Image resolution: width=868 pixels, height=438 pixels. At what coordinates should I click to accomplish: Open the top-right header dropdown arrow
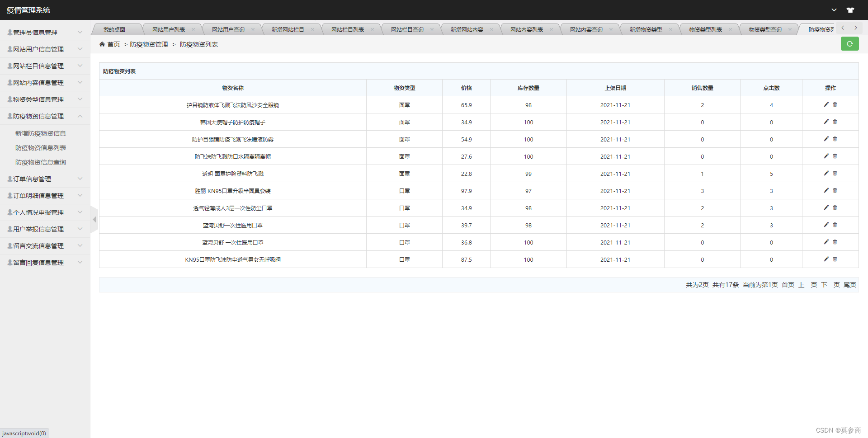click(x=834, y=10)
